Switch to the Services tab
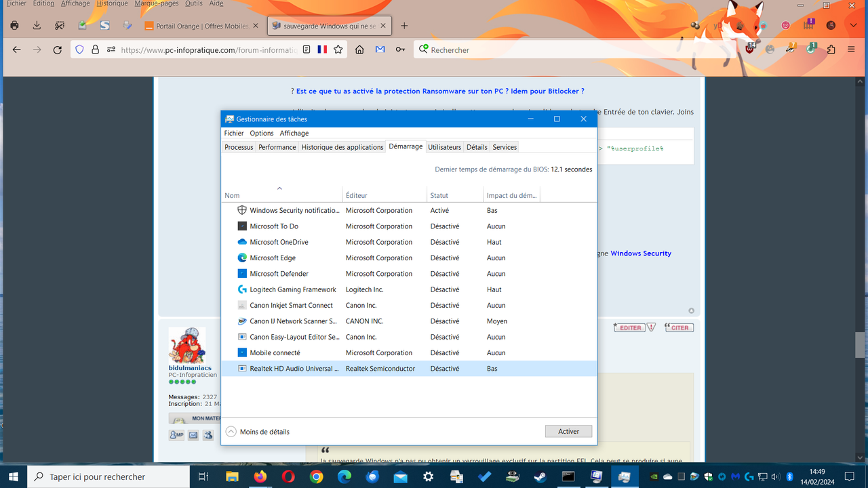Image resolution: width=868 pixels, height=488 pixels. (x=505, y=147)
